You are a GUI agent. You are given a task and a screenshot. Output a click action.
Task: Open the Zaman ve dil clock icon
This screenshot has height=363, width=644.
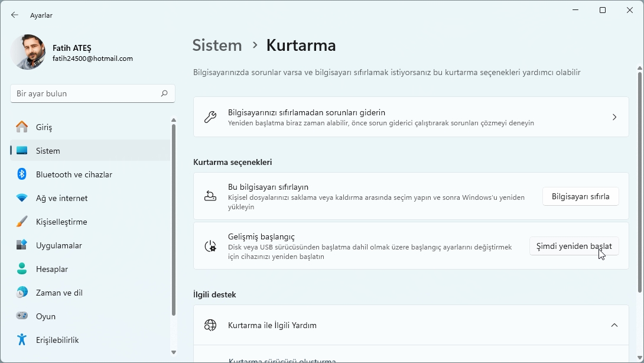coord(22,293)
